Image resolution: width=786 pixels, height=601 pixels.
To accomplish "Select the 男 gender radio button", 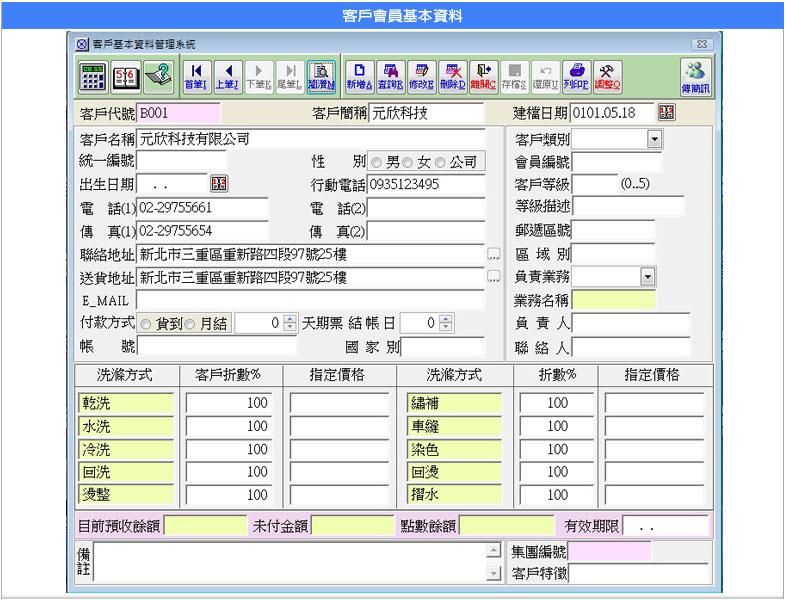I will click(376, 162).
